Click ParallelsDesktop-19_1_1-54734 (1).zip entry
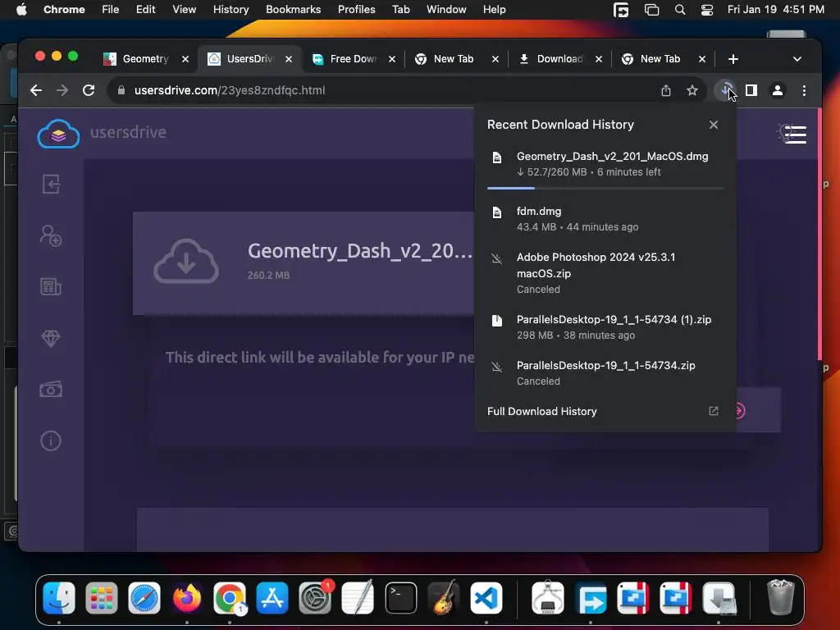Viewport: 840px width, 630px height. pos(605,327)
